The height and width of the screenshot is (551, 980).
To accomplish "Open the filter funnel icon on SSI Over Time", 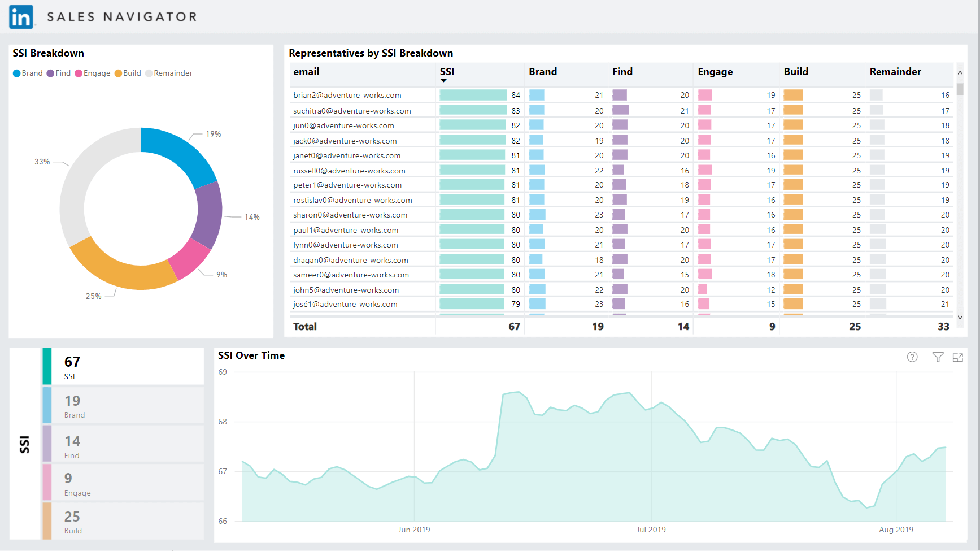I will (x=938, y=357).
